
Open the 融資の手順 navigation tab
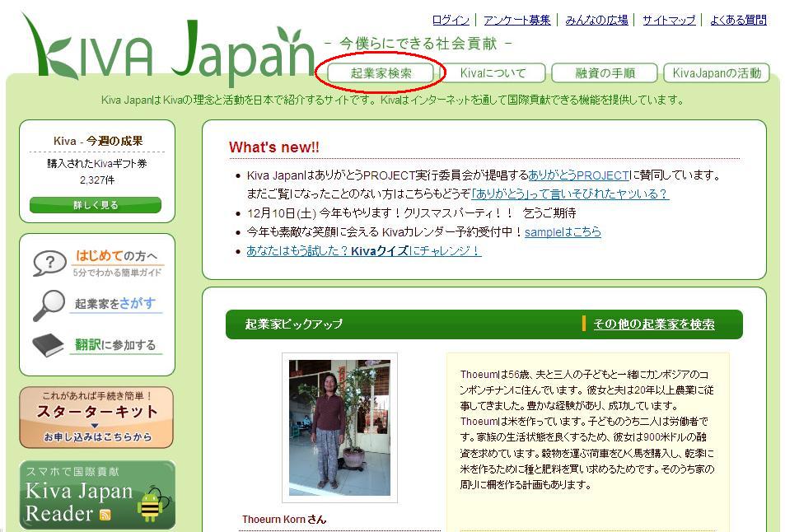point(605,73)
